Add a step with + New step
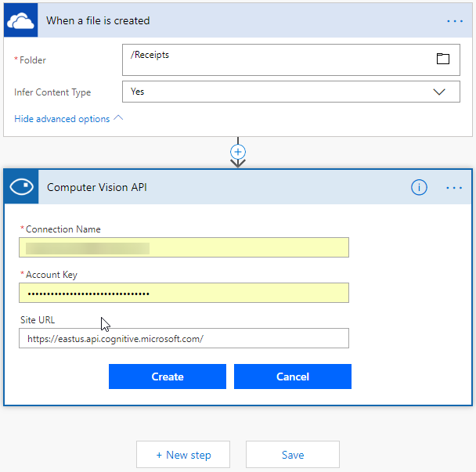The width and height of the screenshot is (476, 472). point(183,455)
